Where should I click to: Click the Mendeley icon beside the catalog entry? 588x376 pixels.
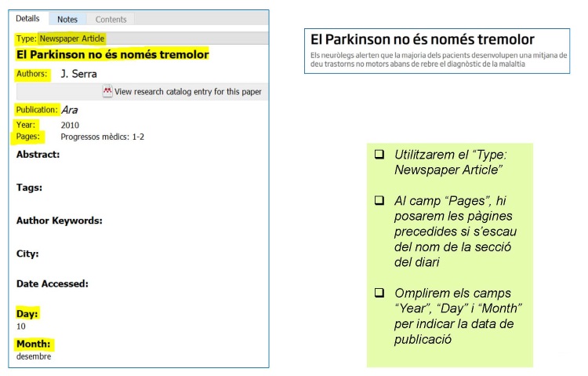click(x=107, y=92)
